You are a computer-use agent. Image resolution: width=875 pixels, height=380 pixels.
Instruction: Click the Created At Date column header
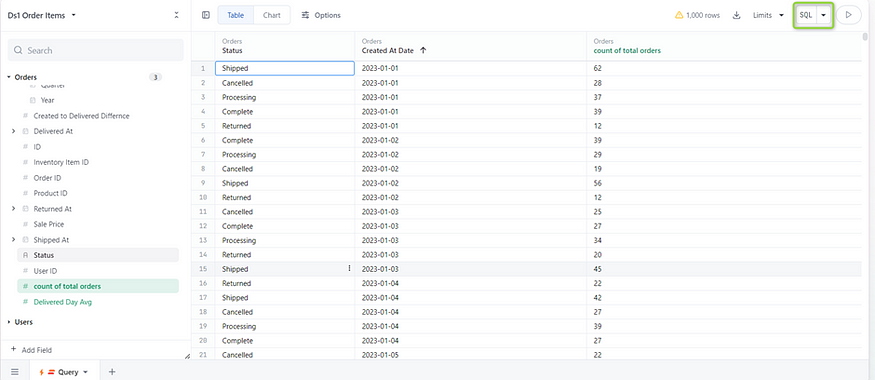click(x=470, y=46)
